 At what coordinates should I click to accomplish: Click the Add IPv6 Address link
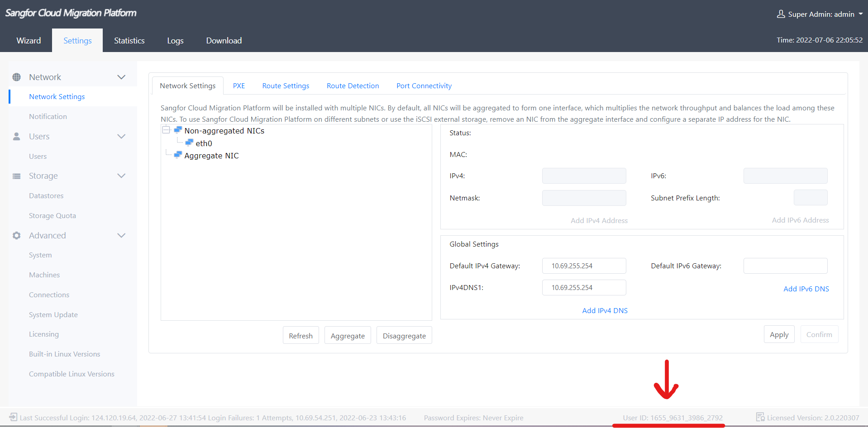point(801,220)
